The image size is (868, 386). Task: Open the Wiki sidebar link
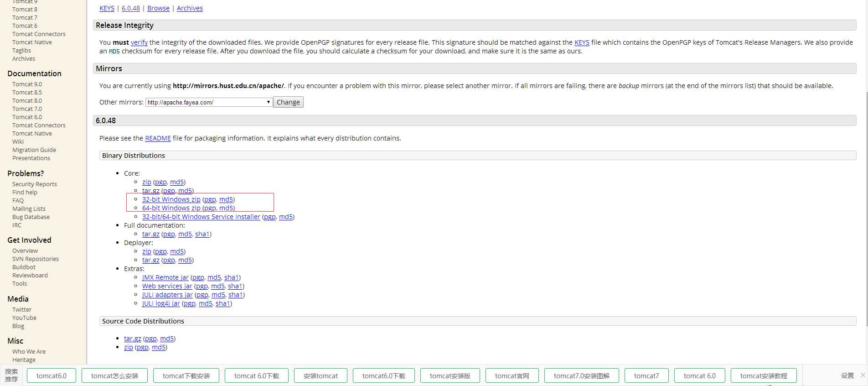[x=18, y=141]
